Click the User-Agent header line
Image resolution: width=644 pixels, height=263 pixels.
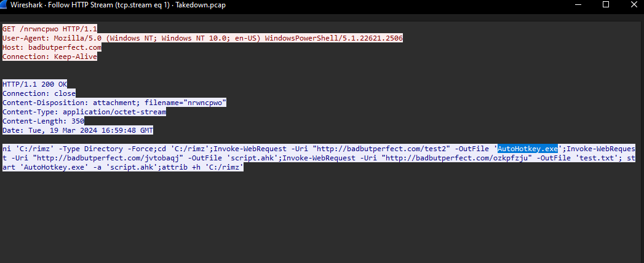202,38
